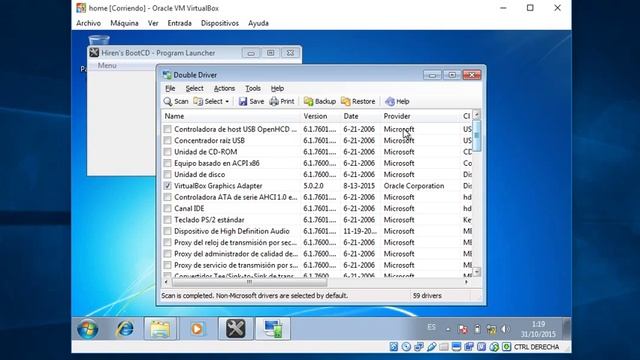This screenshot has width=640, height=360.
Task: Sort by Name column header
Action: tap(231, 116)
